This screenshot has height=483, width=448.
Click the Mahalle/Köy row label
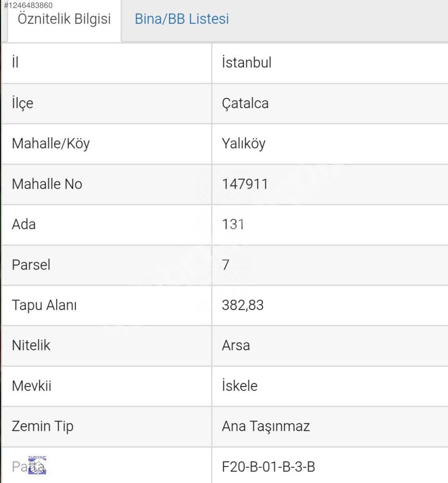point(51,144)
